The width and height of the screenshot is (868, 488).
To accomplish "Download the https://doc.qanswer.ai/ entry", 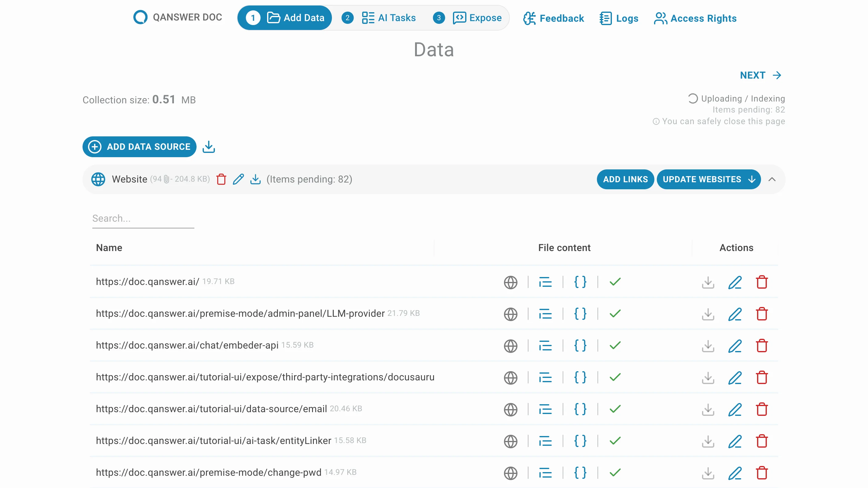I will (708, 282).
